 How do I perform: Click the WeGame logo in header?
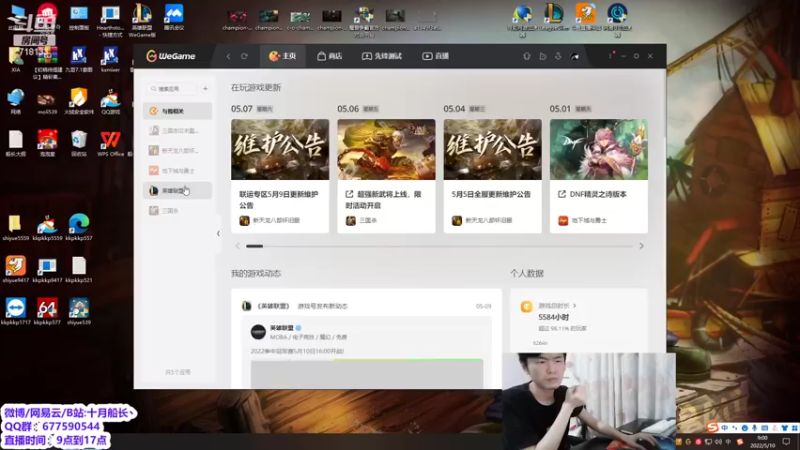(x=171, y=56)
